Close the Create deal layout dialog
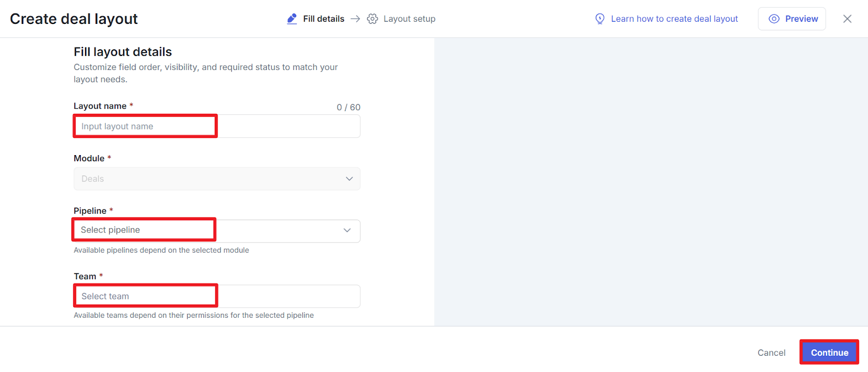The width and height of the screenshot is (868, 372). [x=847, y=19]
